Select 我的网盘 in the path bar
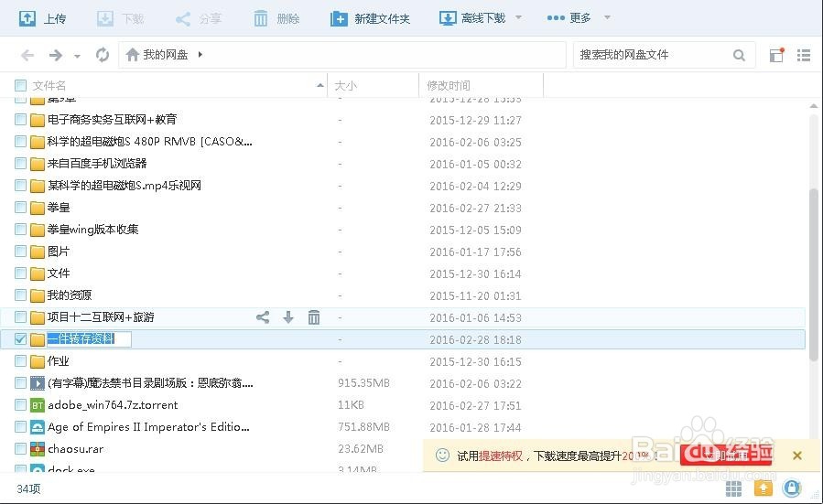Viewport: 823px width, 504px height. 166,55
